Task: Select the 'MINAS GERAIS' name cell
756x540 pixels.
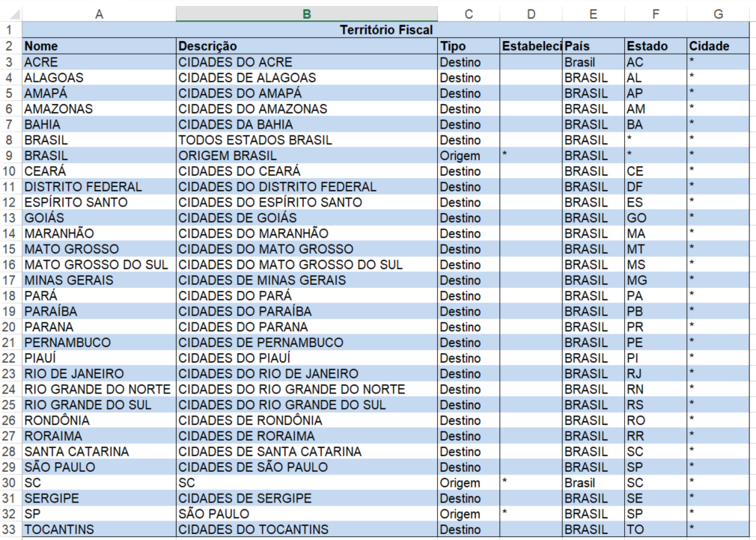Action: [99, 280]
